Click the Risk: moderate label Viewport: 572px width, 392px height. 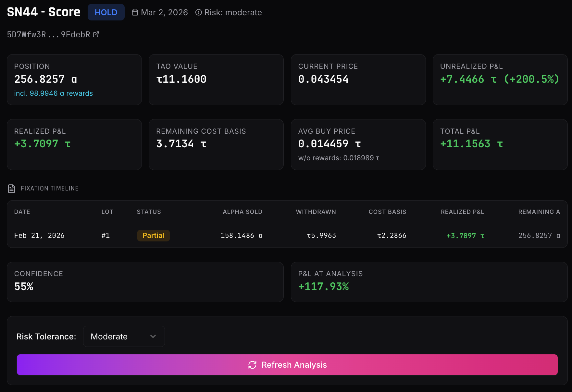pyautogui.click(x=233, y=12)
